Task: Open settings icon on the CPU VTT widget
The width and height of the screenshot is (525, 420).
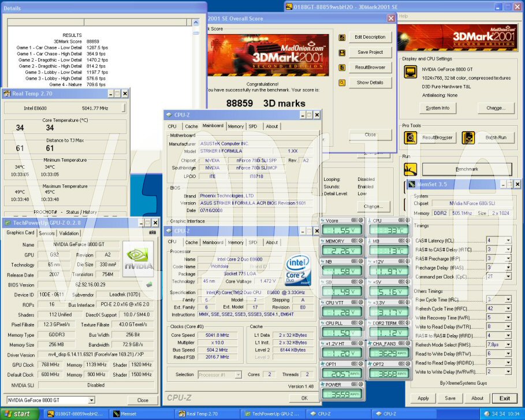Action: [354, 303]
